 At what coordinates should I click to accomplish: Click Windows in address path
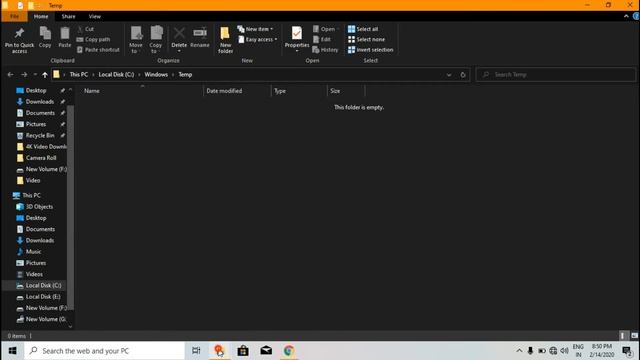tap(156, 75)
